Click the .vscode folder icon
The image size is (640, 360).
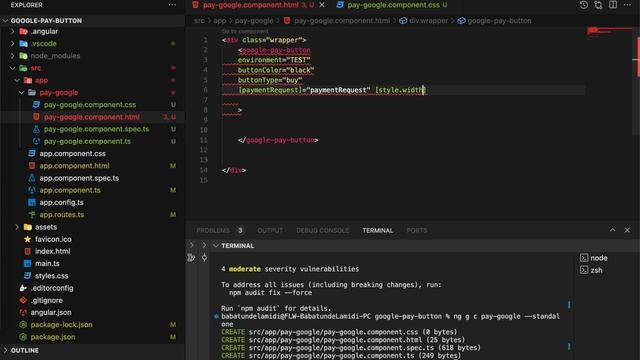[24, 44]
